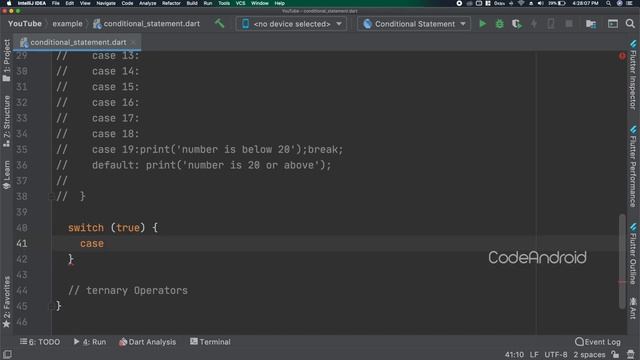The height and width of the screenshot is (360, 640).
Task: Toggle tool window quick access icon
Action: [x=7, y=354]
